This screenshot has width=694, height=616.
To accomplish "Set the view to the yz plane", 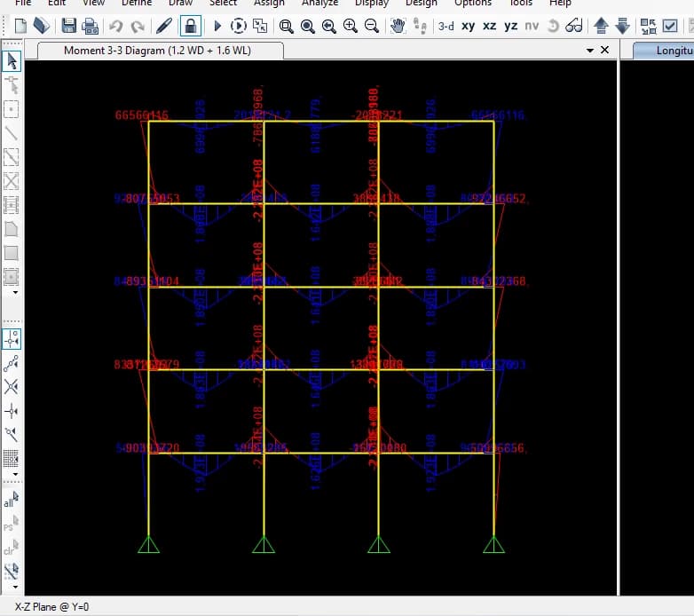I will (510, 26).
